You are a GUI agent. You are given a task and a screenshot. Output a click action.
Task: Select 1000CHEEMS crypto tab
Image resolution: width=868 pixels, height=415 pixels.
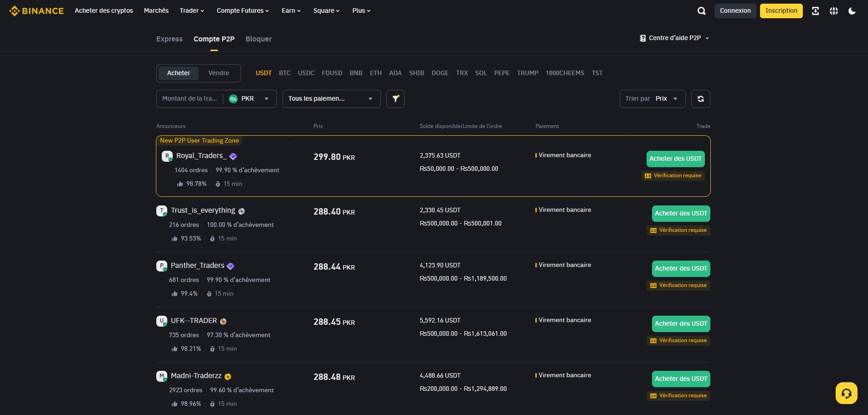point(565,73)
